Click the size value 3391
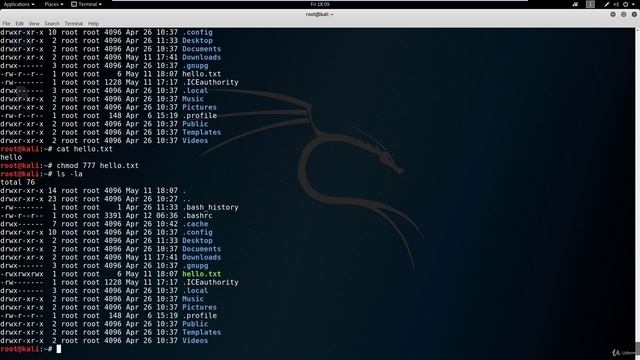 113,216
